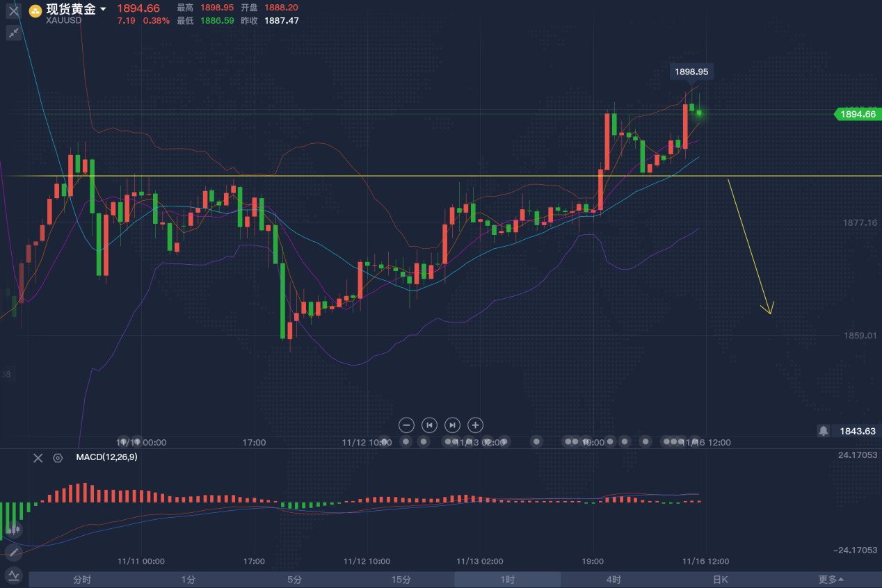
Task: Click the gold bars symbol icon
Action: 35,11
